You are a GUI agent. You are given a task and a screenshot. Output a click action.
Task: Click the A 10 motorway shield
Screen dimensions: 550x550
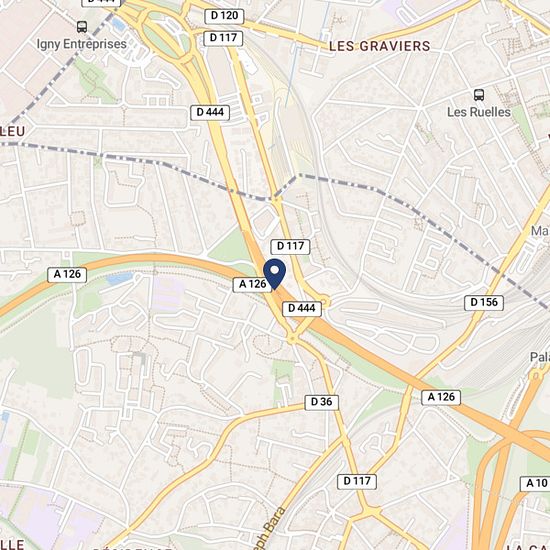click(535, 483)
